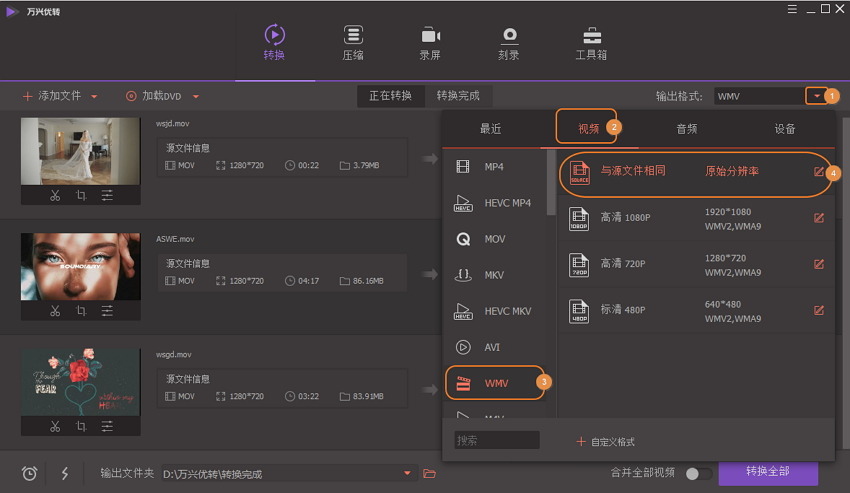Click the format 搜索 search field
The width and height of the screenshot is (850, 493).
coord(497,440)
